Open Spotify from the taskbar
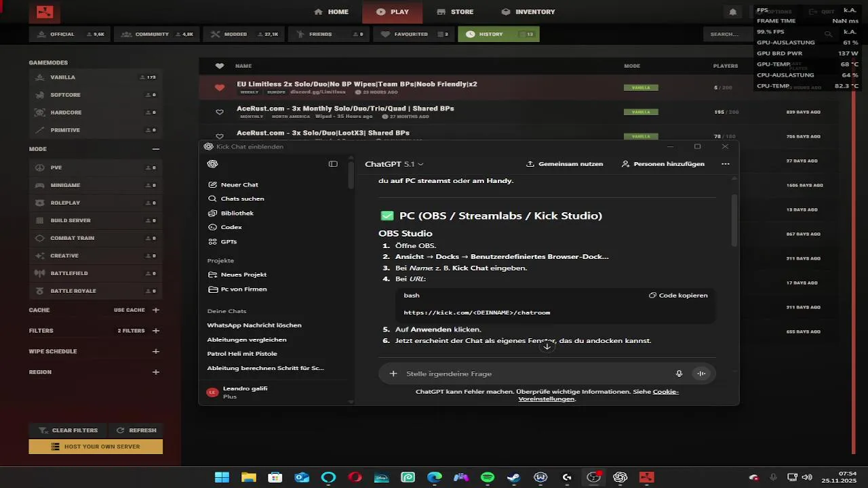The width and height of the screenshot is (868, 488). pos(487,477)
